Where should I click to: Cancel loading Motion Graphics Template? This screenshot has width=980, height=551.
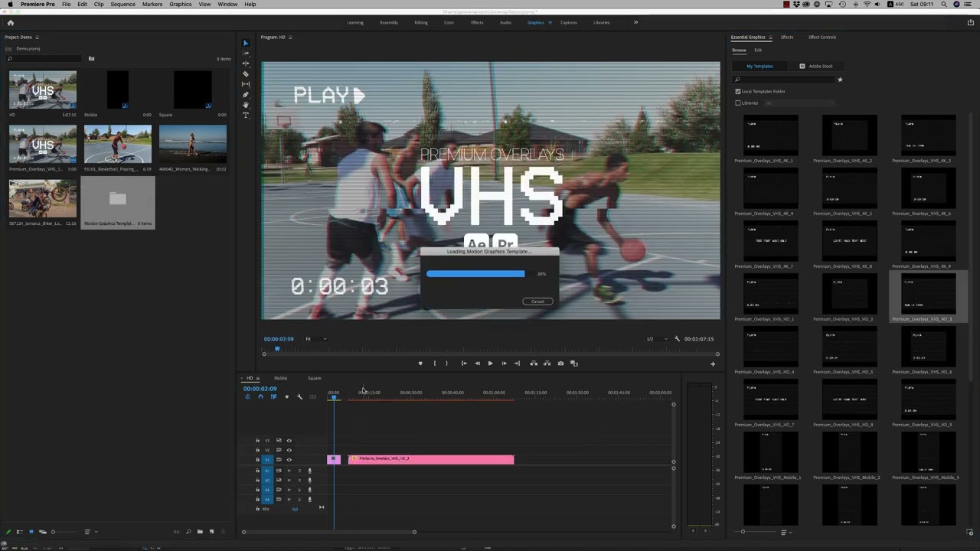click(x=537, y=302)
